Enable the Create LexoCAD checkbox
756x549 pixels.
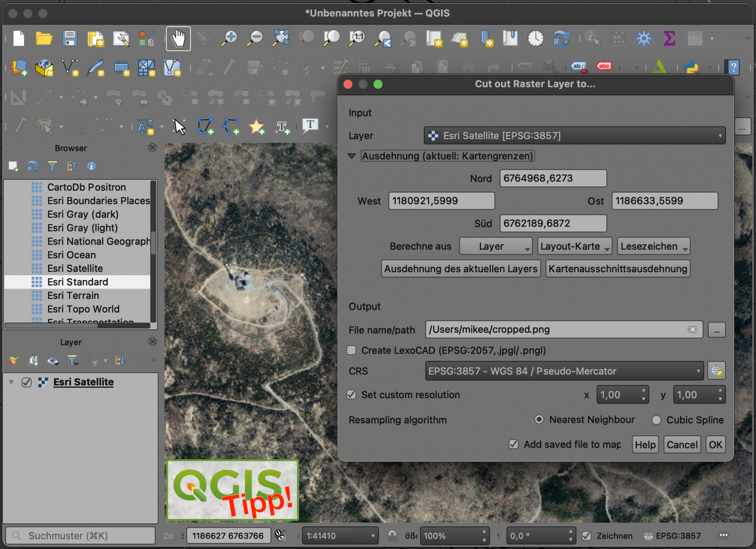coord(351,350)
